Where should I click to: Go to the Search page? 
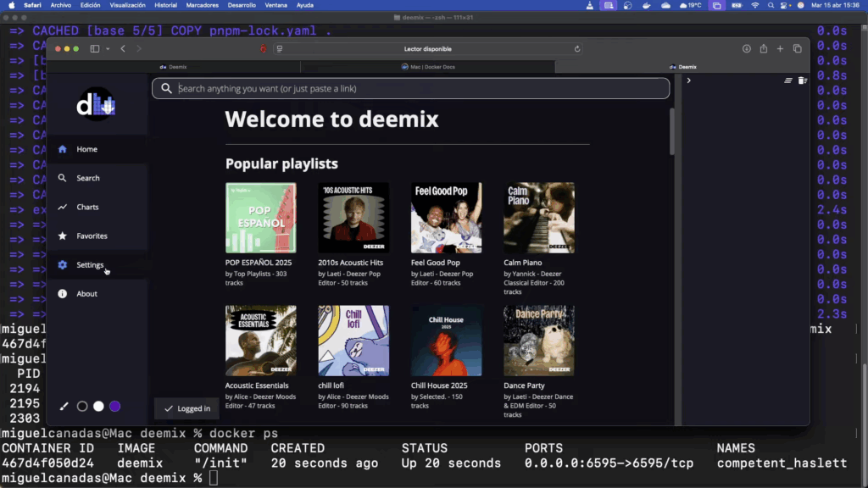point(97,178)
